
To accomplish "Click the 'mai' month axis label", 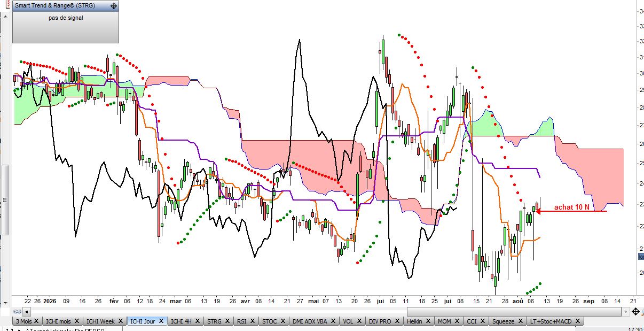I will tap(313, 301).
